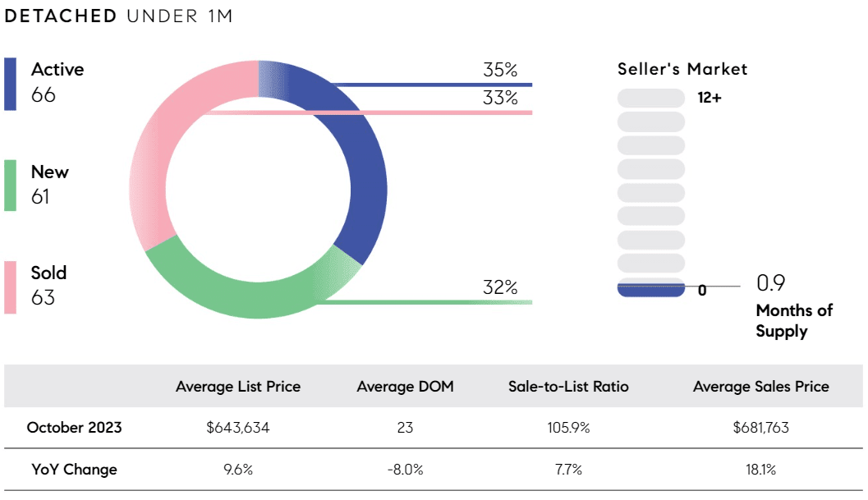Viewport: 868px width, 500px height.
Task: Click the 35% label on the chart
Action: 500,70
